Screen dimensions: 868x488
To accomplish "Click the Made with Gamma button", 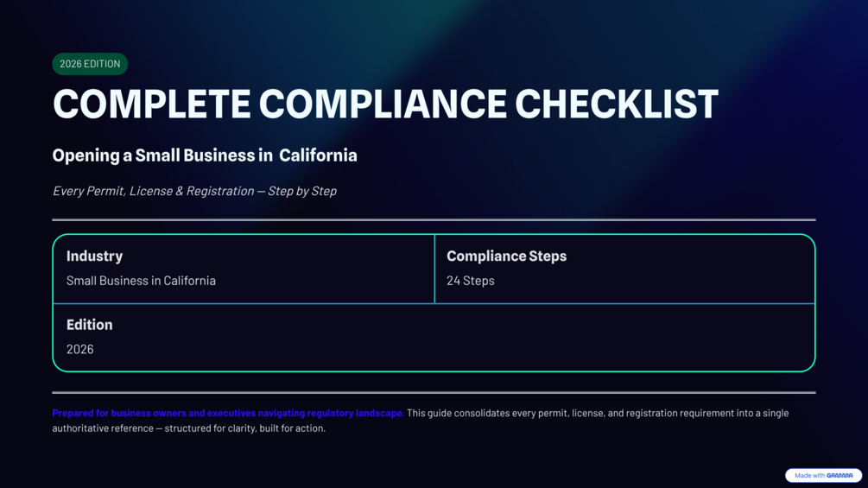I will pyautogui.click(x=823, y=475).
